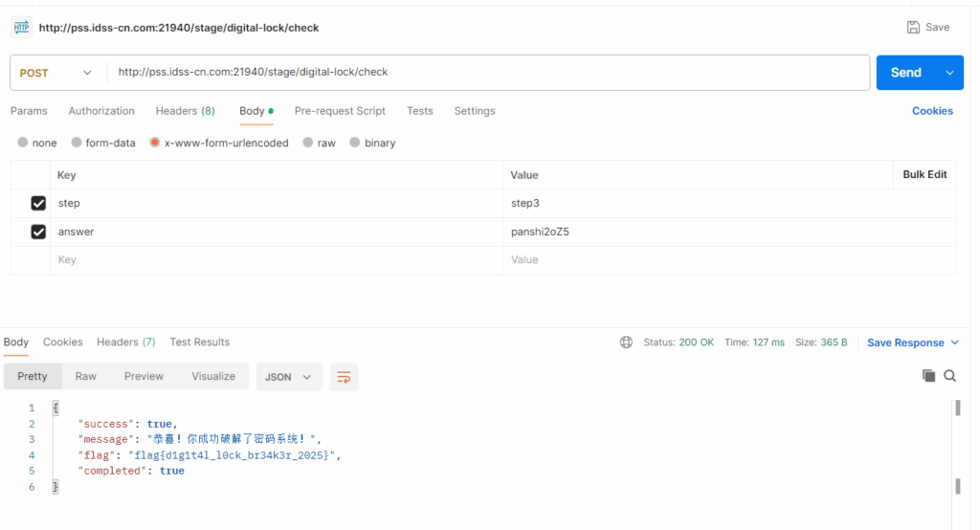This screenshot has height=530, width=980.
Task: Uncheck the answer parameter checkbox
Action: (x=38, y=232)
